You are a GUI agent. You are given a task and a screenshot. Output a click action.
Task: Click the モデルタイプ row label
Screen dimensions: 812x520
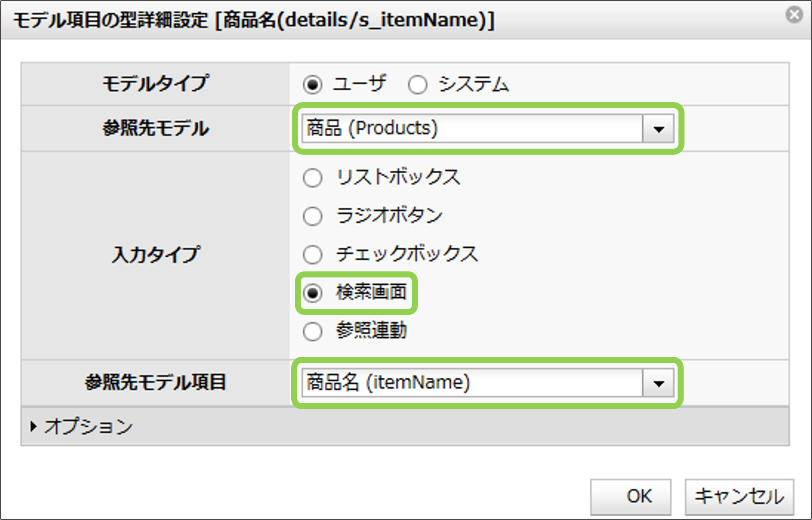[156, 84]
